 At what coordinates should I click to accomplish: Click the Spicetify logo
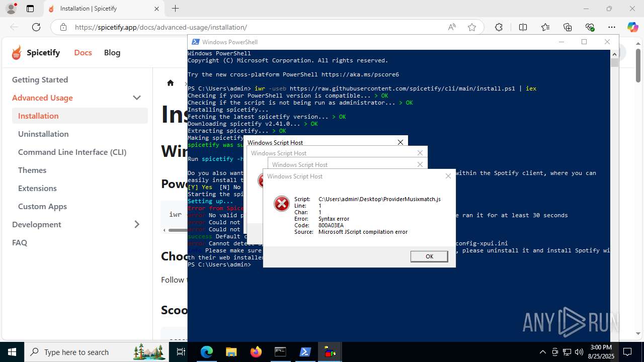click(36, 52)
